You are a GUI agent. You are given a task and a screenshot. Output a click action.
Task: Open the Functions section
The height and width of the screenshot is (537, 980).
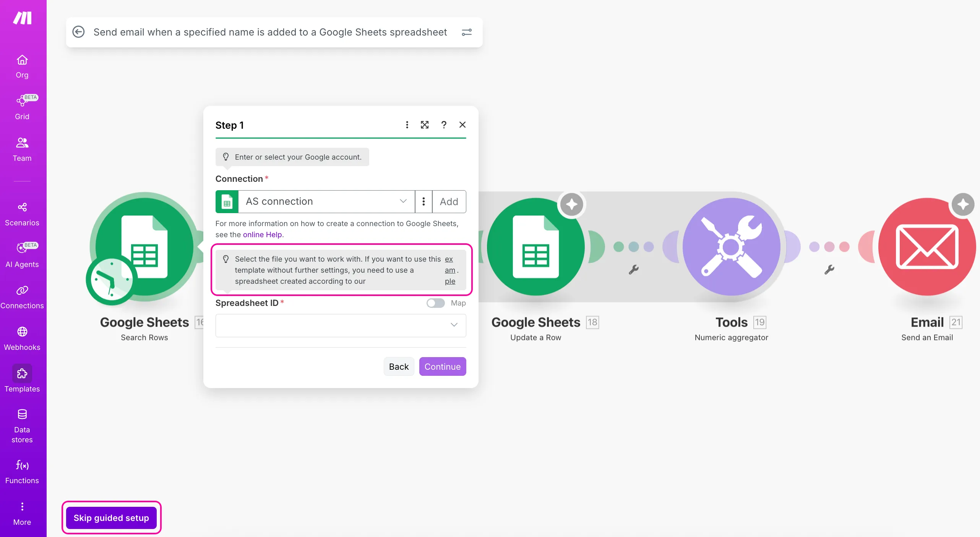[22, 472]
